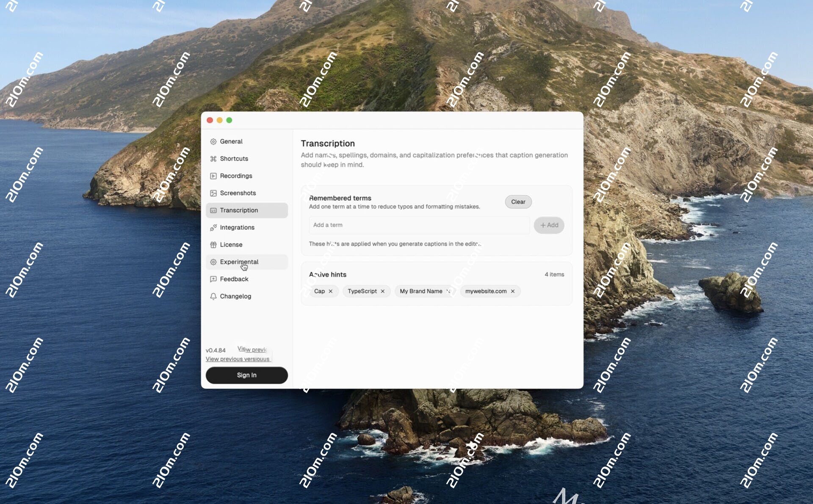Viewport: 813px width, 504px height.
Task: Click the mywebsite.com hint chip label
Action: (x=486, y=291)
